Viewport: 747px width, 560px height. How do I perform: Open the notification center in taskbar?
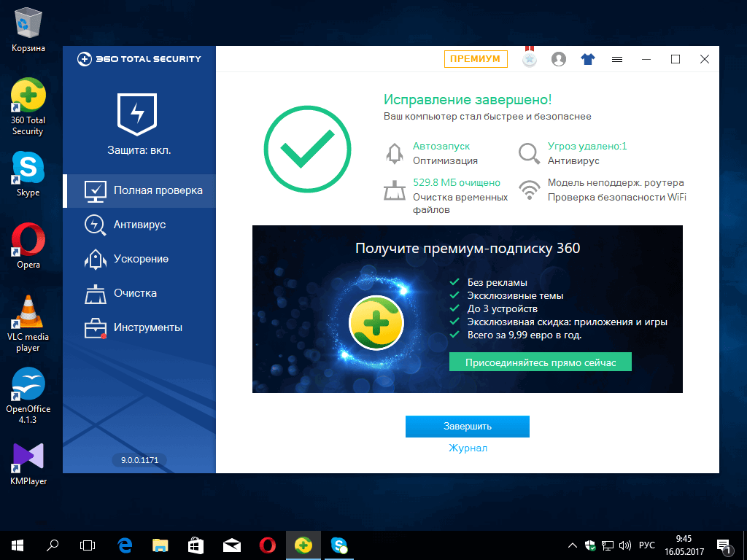coord(724,545)
